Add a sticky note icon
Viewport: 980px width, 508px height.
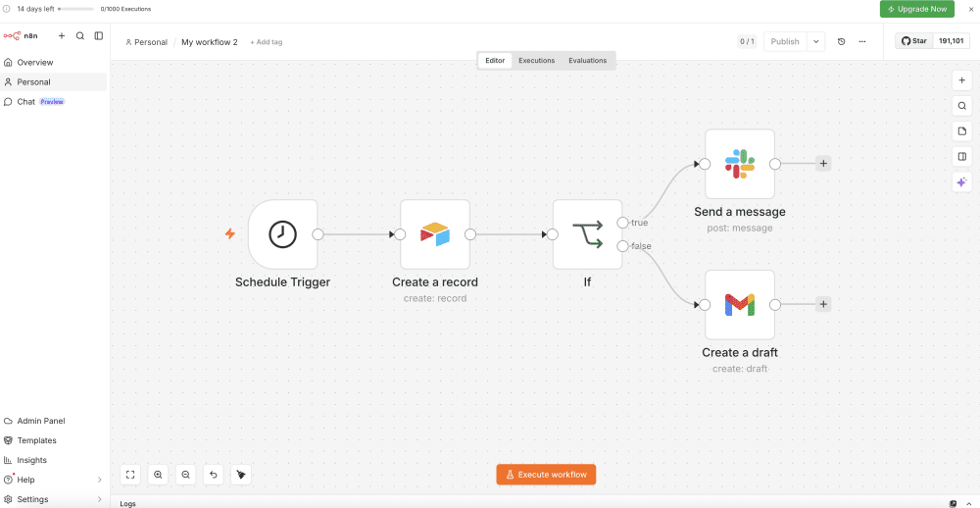pos(962,131)
